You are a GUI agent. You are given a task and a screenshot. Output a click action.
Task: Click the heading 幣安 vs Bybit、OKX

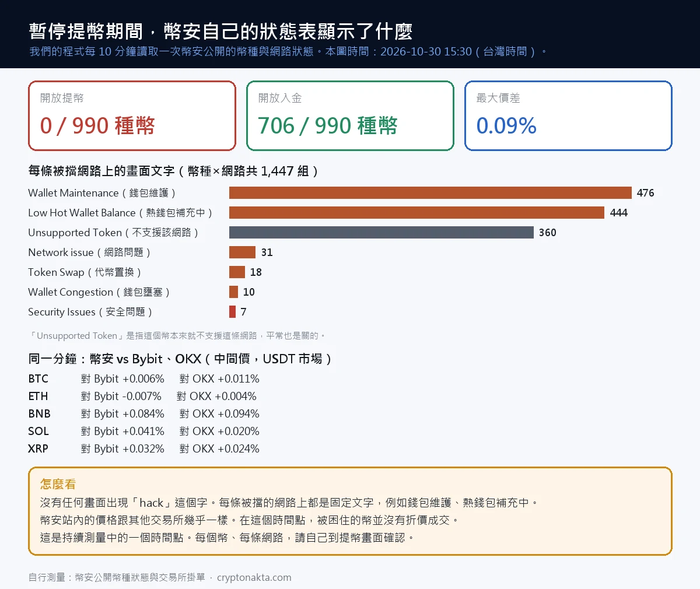pyautogui.click(x=181, y=359)
